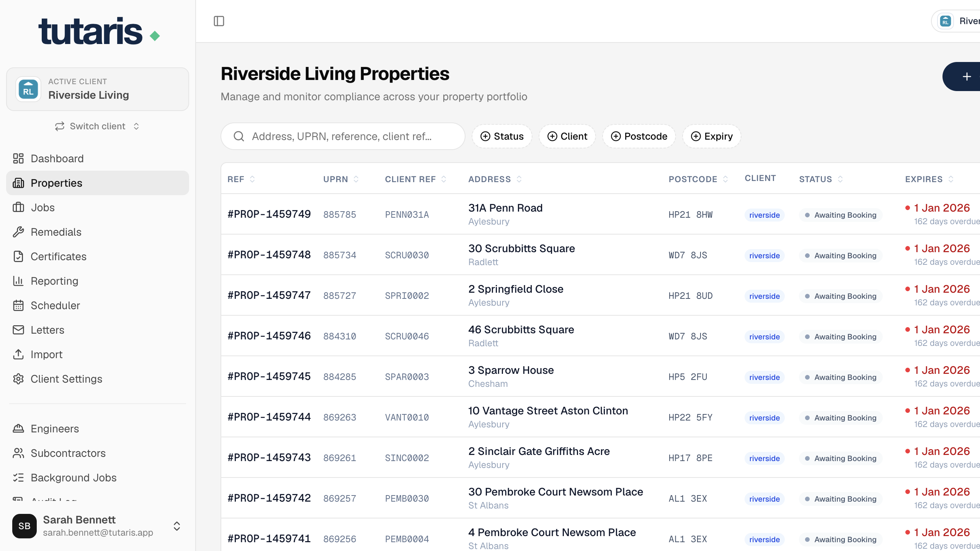Click the Engineers hard hat icon

(x=18, y=429)
